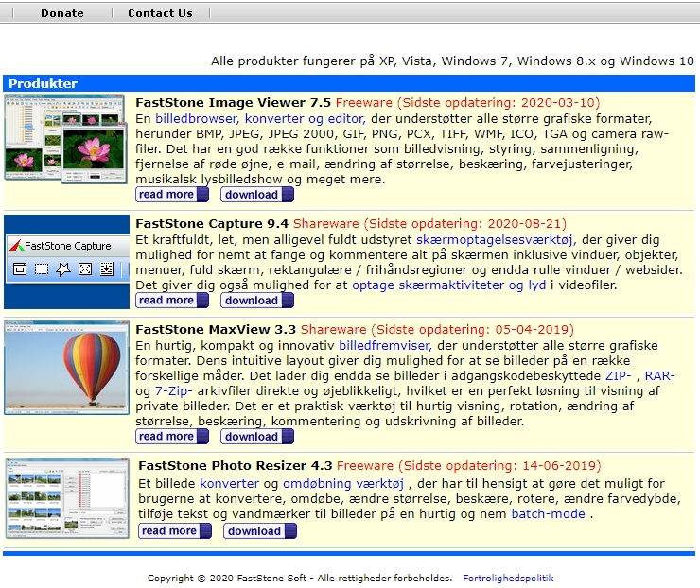Download FastStone Capture 9.4
The image size is (700, 588).
pyautogui.click(x=257, y=301)
